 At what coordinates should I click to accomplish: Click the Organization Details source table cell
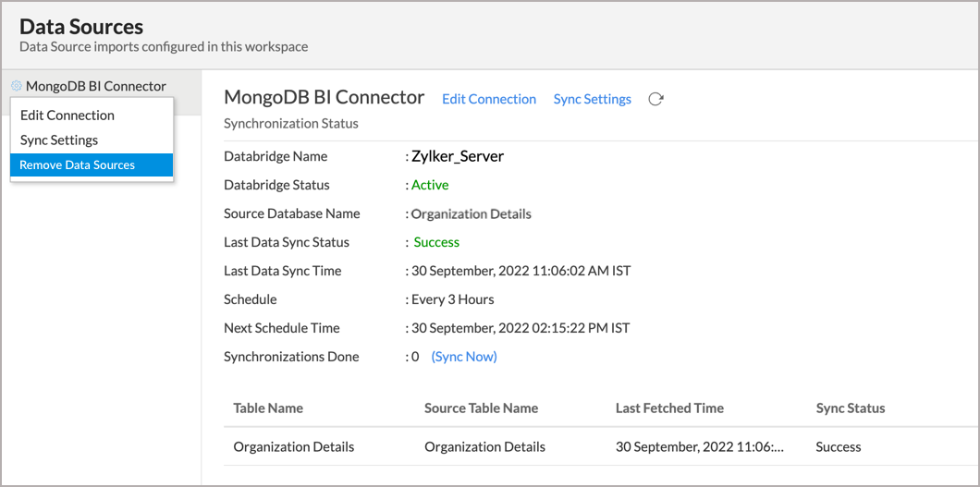pyautogui.click(x=484, y=447)
